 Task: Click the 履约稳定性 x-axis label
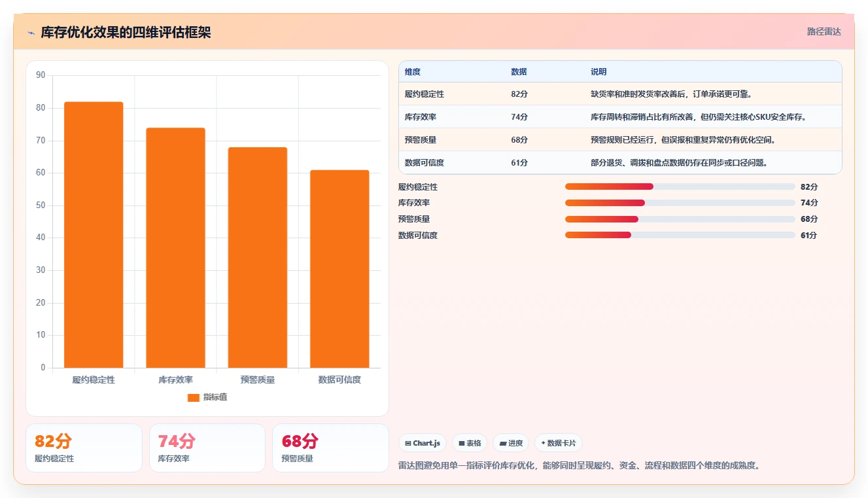point(94,380)
